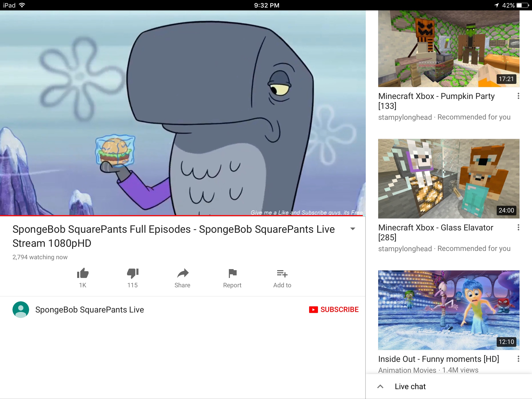Open the SpongeBob SquarePants Live channel name
This screenshot has height=399, width=532.
pyautogui.click(x=90, y=310)
